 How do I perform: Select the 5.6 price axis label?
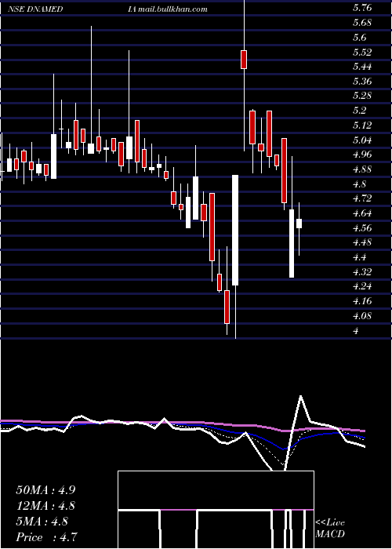point(360,37)
